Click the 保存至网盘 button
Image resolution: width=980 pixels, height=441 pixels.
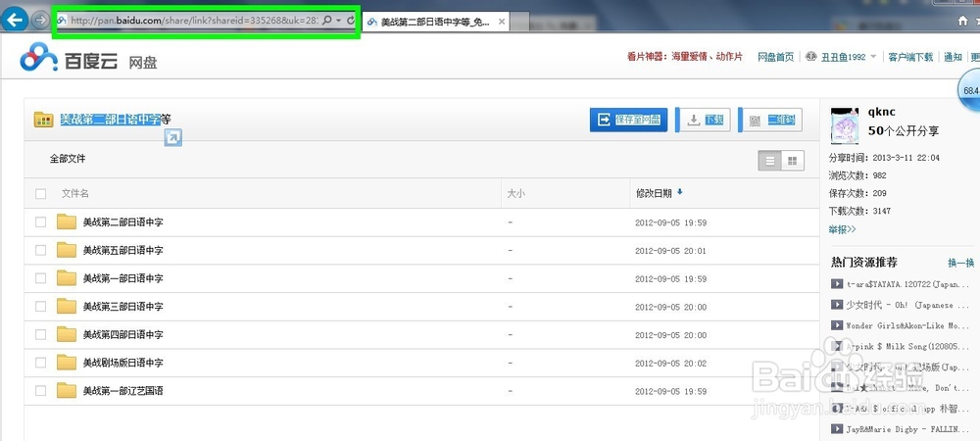coord(629,120)
